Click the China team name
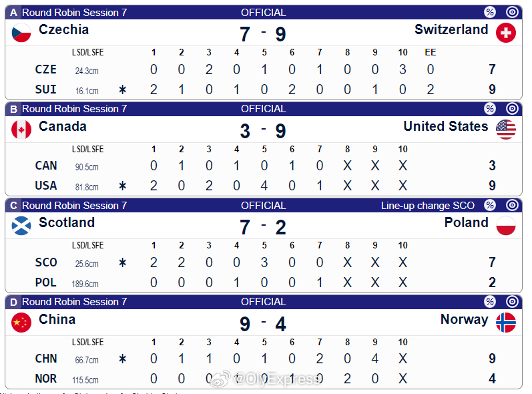532x394 pixels. [57, 319]
